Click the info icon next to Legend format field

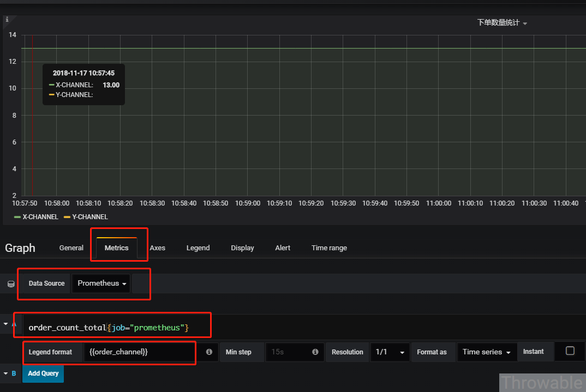(x=210, y=352)
